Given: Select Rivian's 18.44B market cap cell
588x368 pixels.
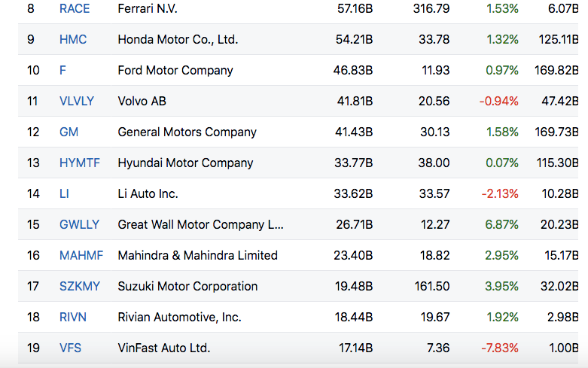Looking at the screenshot, I should [x=353, y=317].
